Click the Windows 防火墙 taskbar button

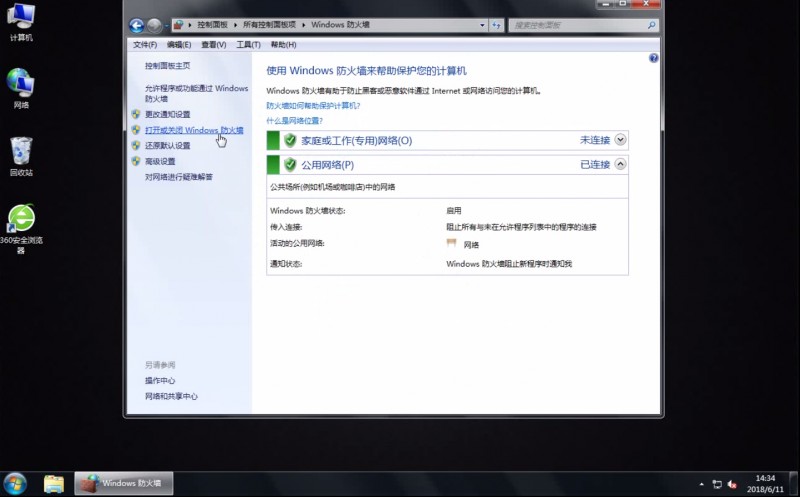coord(124,483)
